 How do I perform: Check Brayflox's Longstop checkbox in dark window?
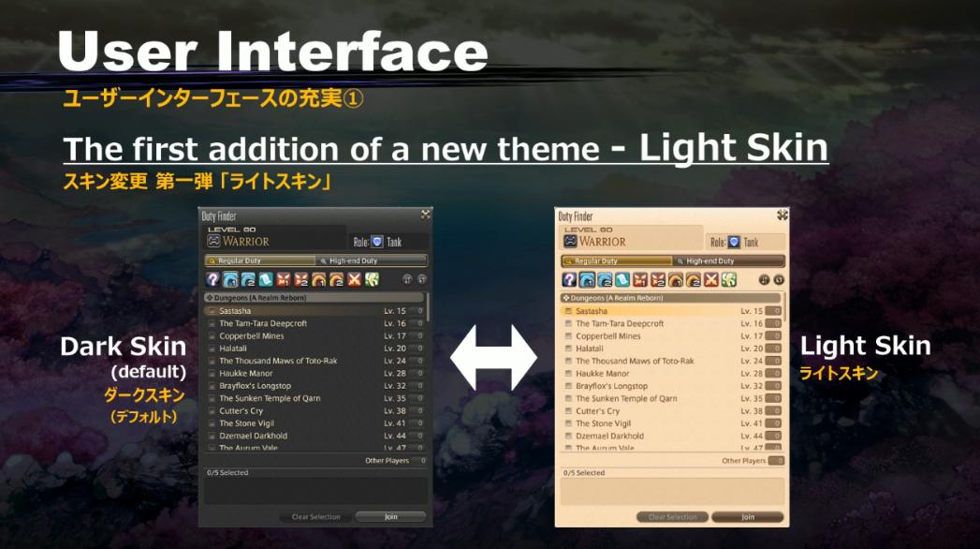[x=212, y=386]
